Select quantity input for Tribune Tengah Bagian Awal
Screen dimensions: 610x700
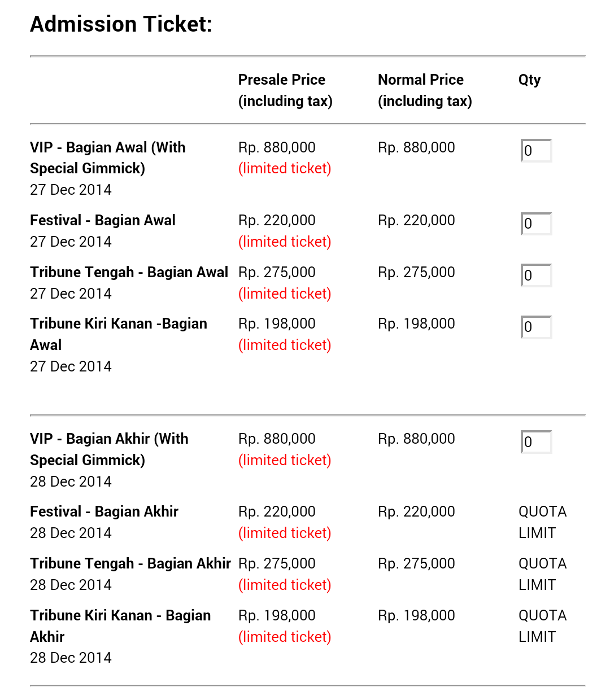(536, 275)
